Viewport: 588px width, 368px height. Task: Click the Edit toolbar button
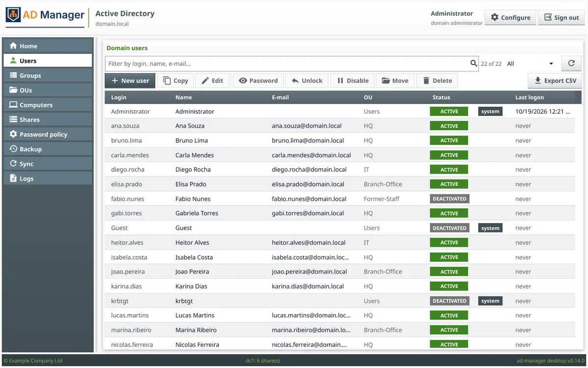click(213, 80)
